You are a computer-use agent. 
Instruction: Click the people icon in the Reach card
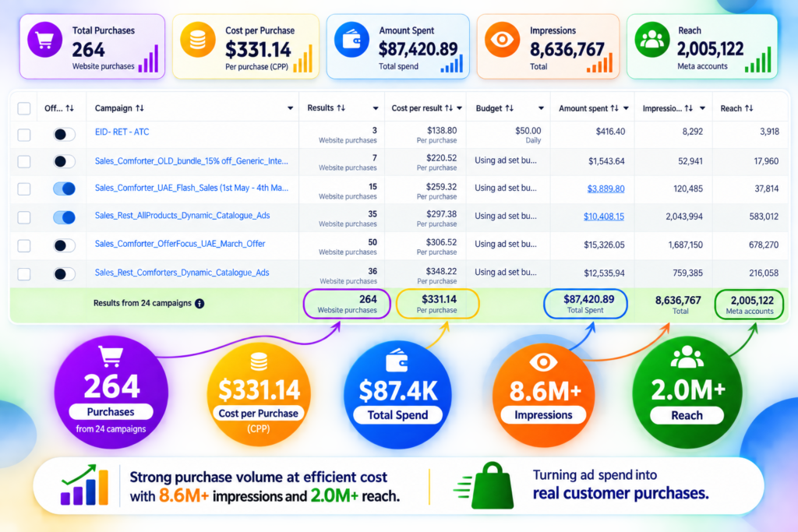pos(652,40)
